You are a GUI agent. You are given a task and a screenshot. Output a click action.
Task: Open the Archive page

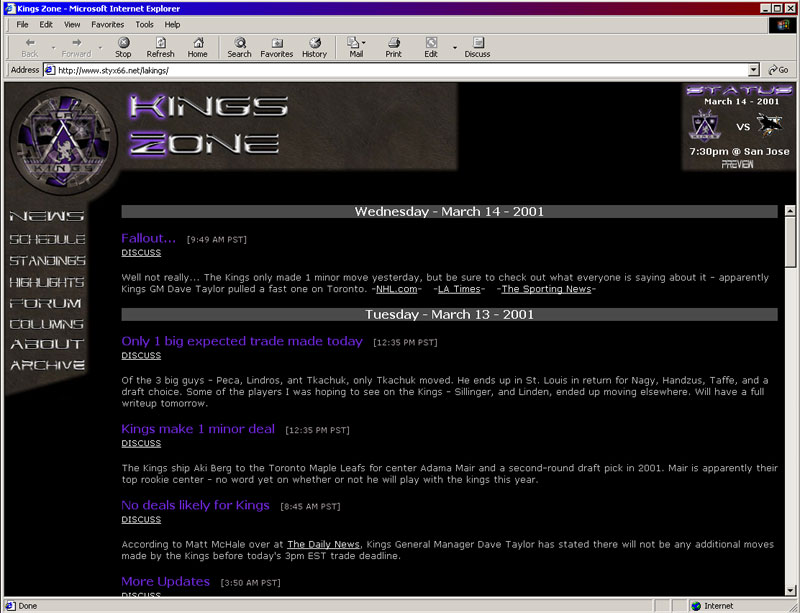(x=47, y=365)
